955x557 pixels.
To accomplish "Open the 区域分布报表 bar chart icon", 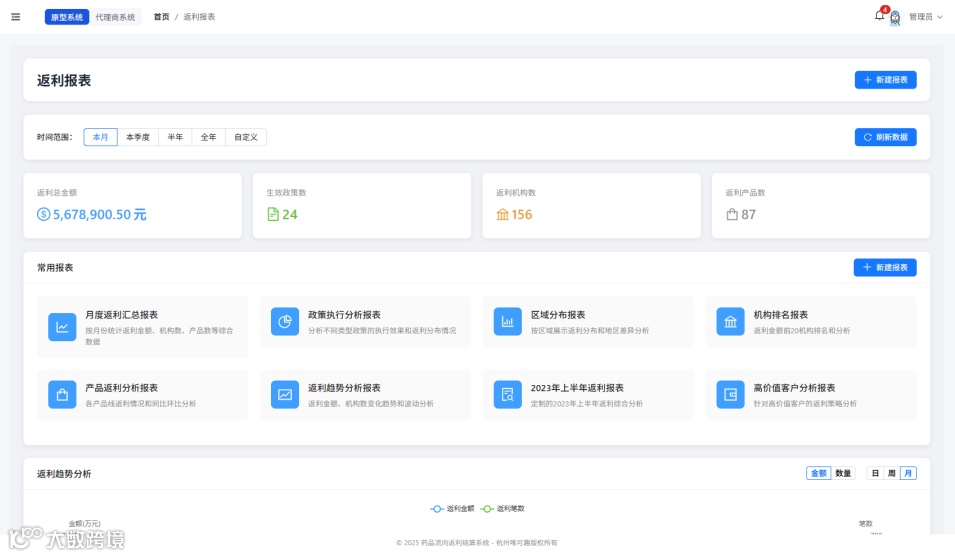I will tap(508, 321).
